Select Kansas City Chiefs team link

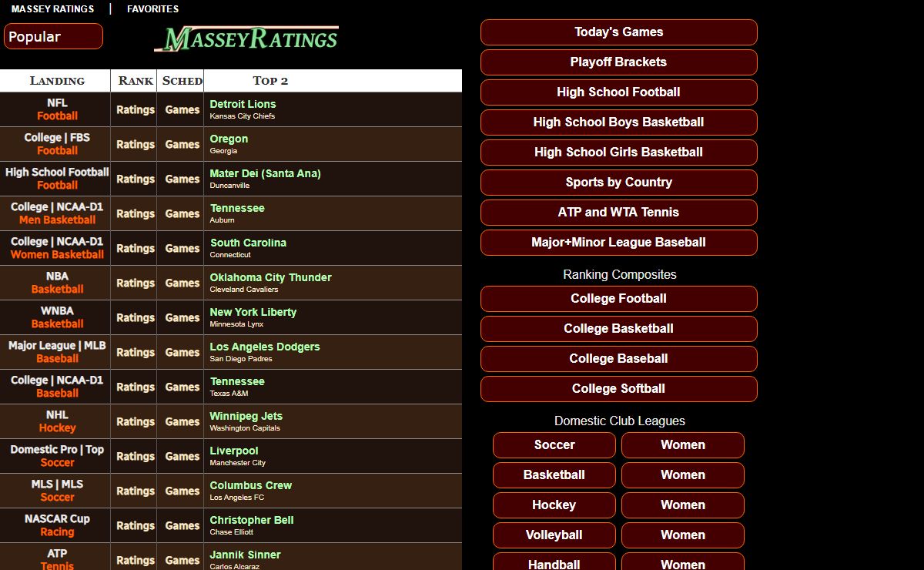pos(242,116)
